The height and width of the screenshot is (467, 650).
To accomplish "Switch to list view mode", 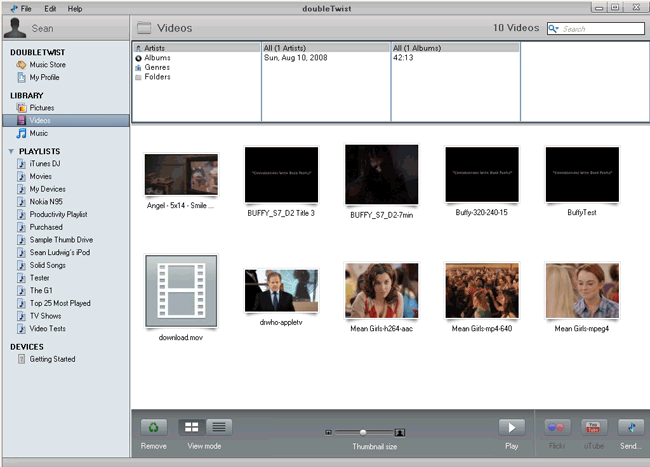I will click(219, 427).
